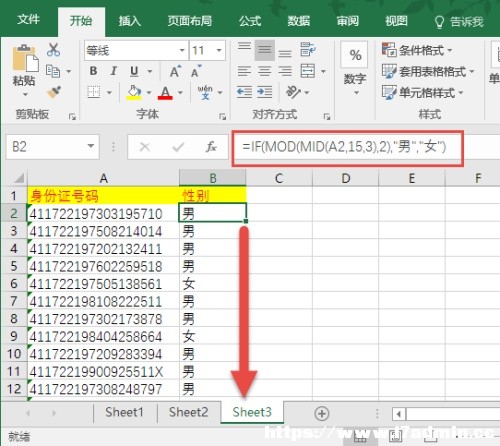Select the Format Painter brush icon
Image resolution: width=500 pixels, height=446 pixels.
coord(54,92)
